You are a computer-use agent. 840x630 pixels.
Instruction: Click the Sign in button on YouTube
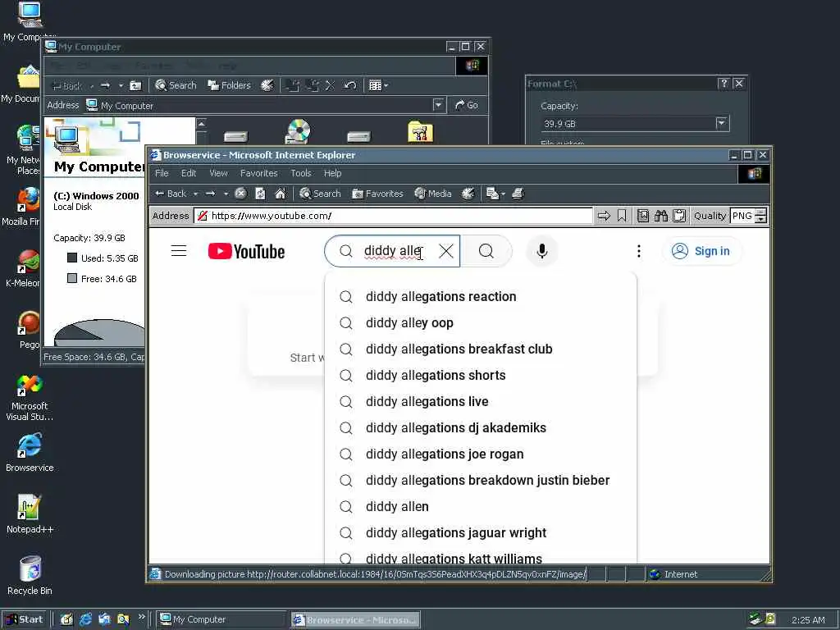[701, 251]
